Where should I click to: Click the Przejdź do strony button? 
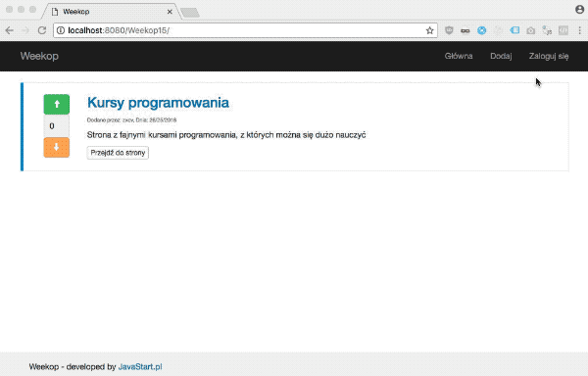tap(118, 153)
